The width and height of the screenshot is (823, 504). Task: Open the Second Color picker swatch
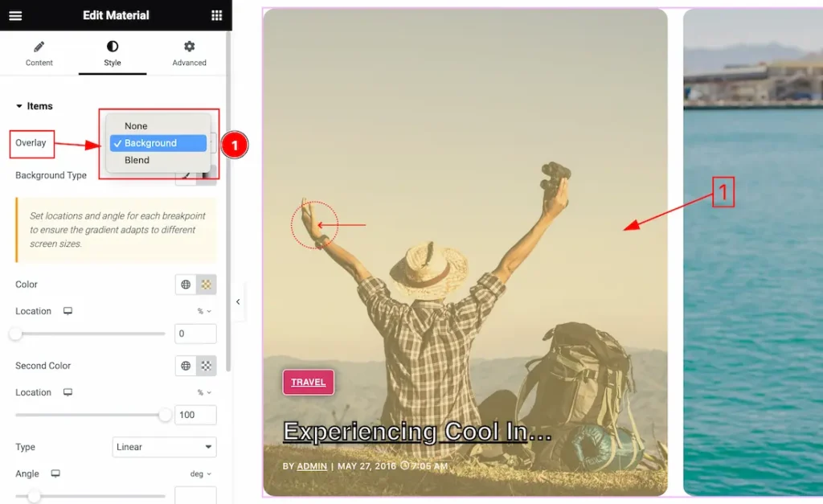tap(207, 366)
